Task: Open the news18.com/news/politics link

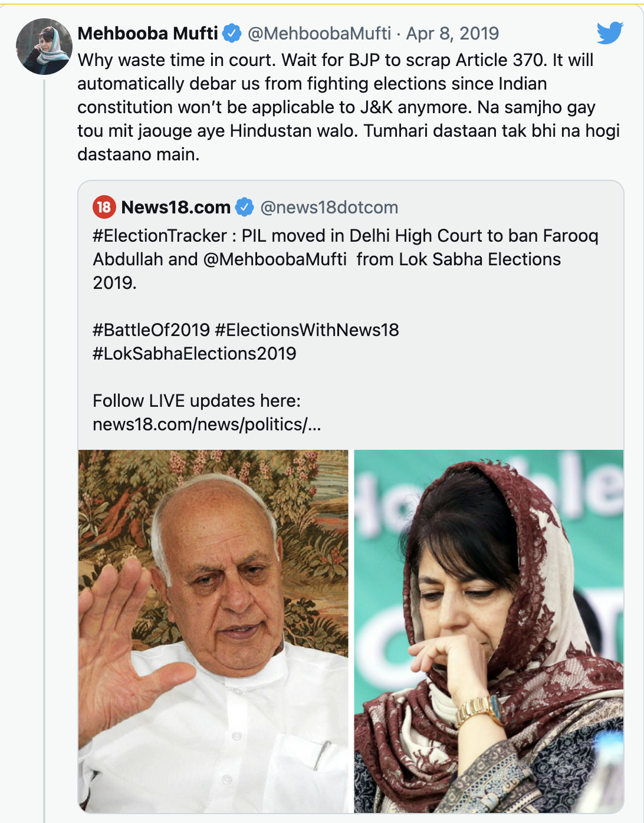Action: tap(206, 424)
